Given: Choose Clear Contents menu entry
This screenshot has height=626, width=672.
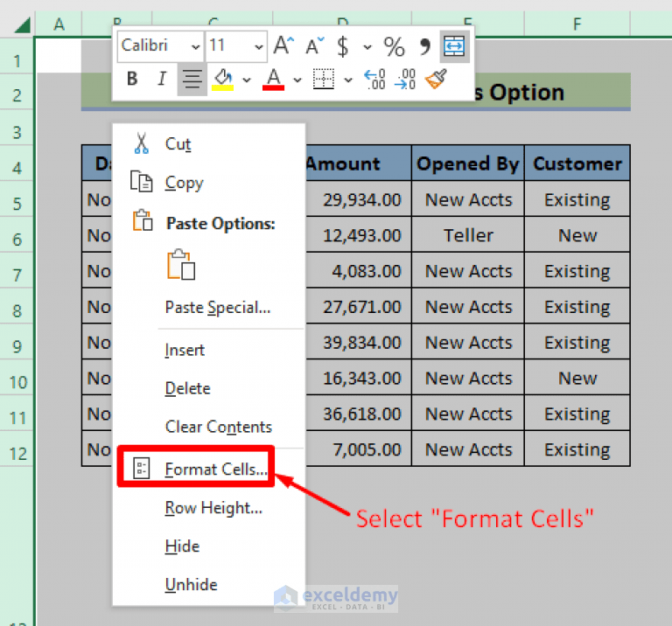Looking at the screenshot, I should [209, 427].
